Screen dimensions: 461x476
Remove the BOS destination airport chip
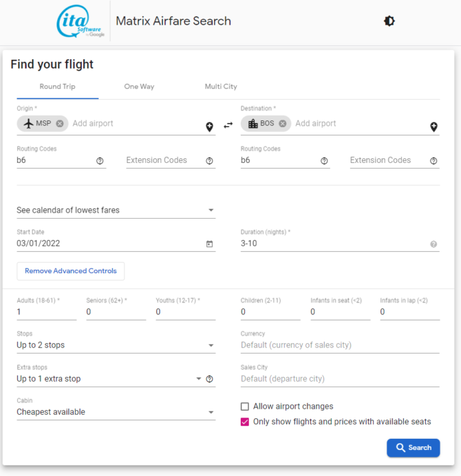(x=282, y=124)
